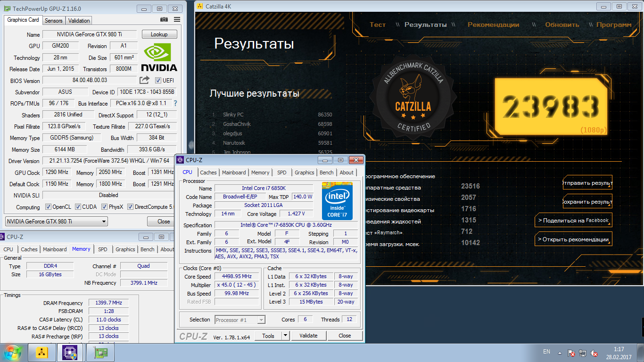Go to the Обновить tab in Catzilla
The width and height of the screenshot is (644, 362).
[562, 25]
